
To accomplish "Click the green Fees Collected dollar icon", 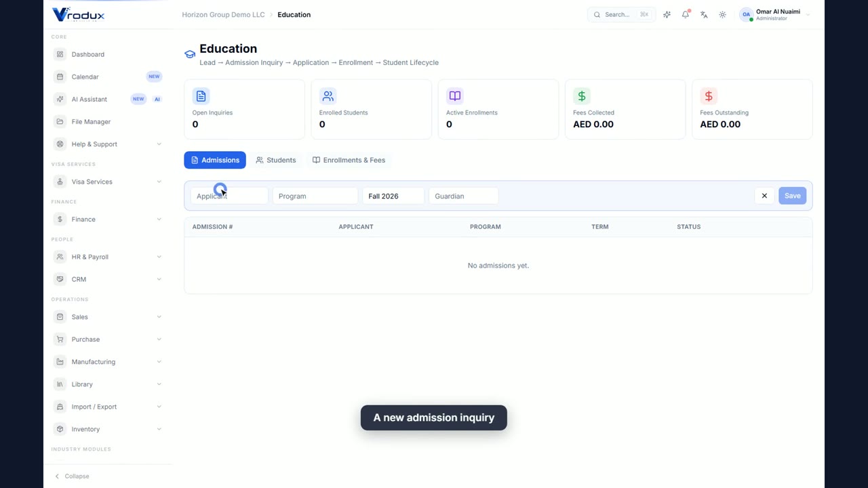I will (581, 96).
